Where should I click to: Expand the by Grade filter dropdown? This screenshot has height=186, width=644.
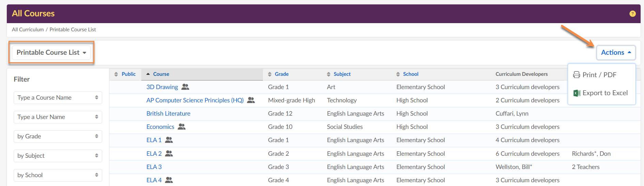pyautogui.click(x=58, y=136)
